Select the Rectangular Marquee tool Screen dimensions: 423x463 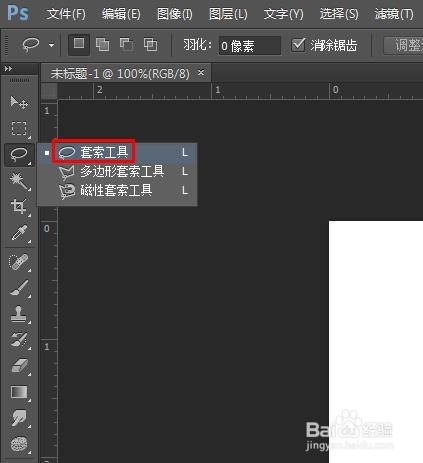pyautogui.click(x=19, y=128)
